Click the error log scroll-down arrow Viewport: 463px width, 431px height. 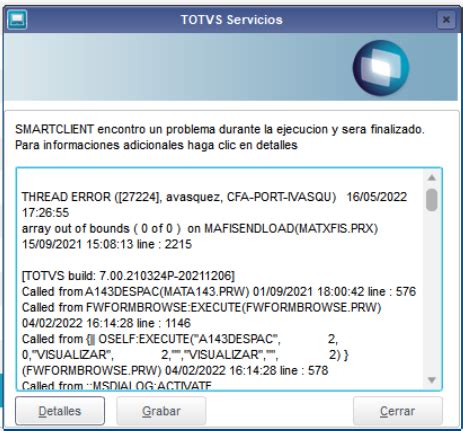point(432,380)
